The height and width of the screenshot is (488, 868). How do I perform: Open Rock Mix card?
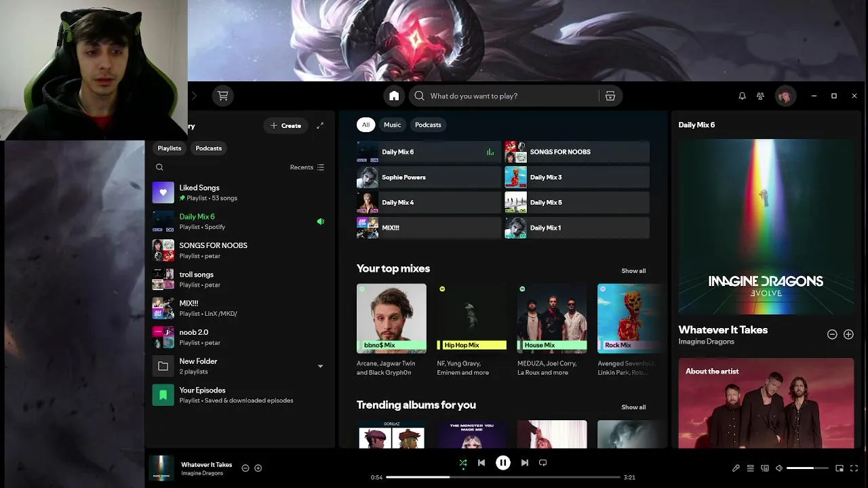(x=629, y=330)
